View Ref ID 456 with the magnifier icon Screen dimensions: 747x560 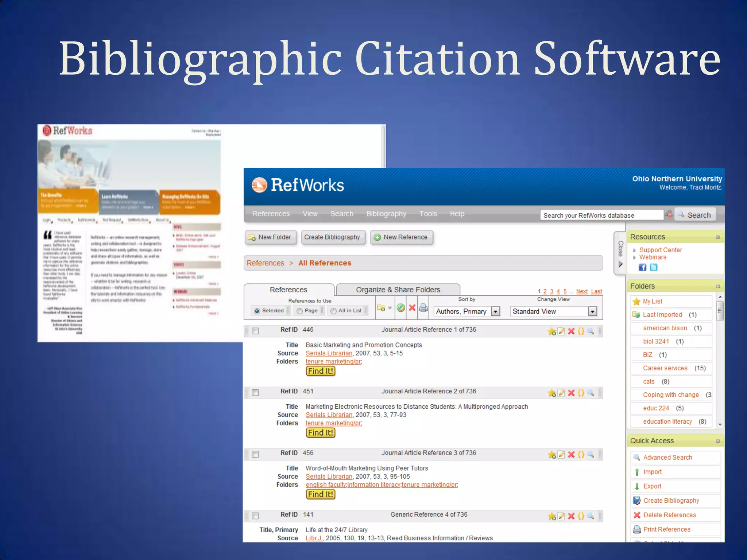[591, 455]
